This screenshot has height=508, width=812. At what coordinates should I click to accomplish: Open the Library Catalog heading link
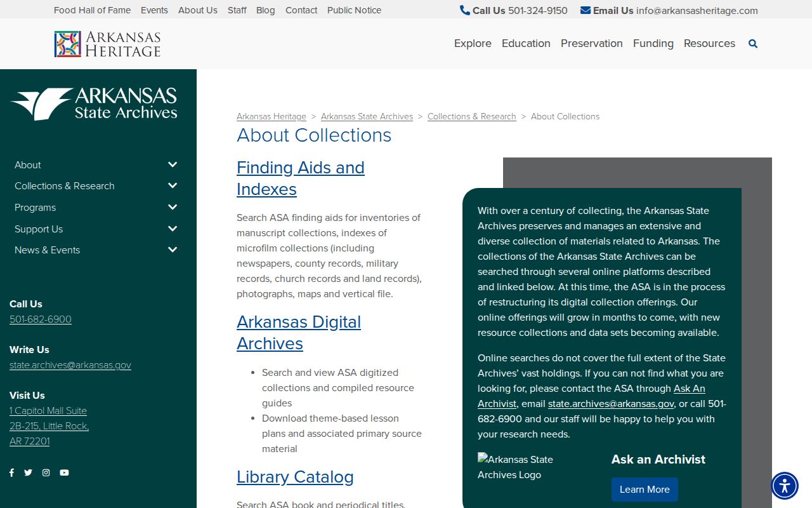pos(295,477)
